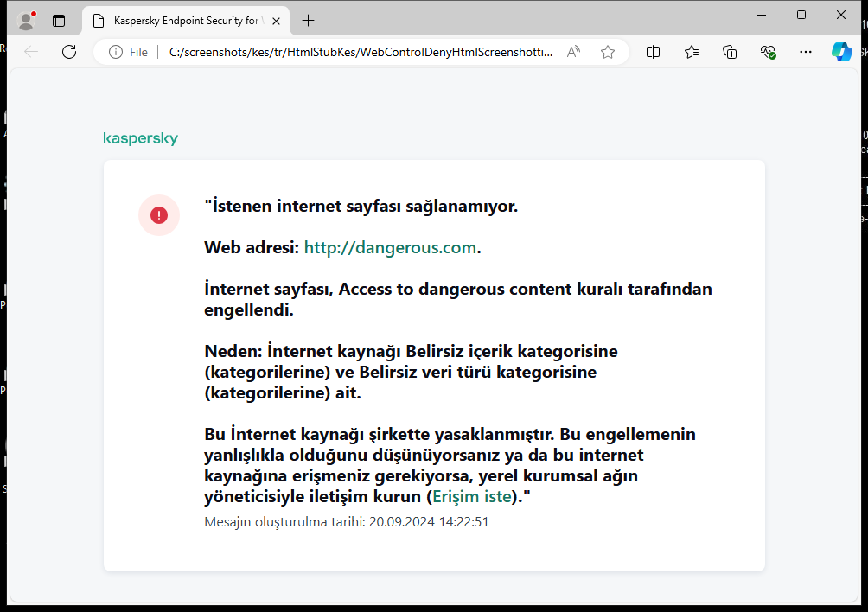Activate the Read aloud icon
The image size is (868, 612).
click(573, 52)
